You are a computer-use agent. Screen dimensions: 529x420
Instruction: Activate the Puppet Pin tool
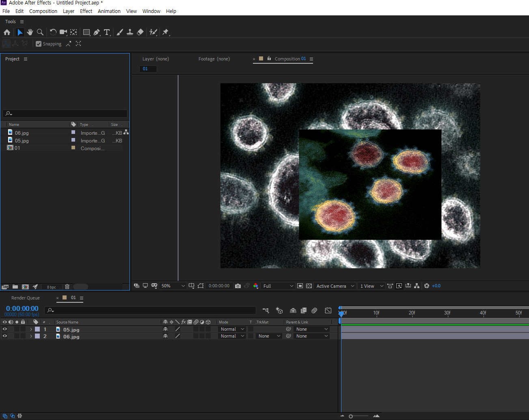pyautogui.click(x=166, y=32)
